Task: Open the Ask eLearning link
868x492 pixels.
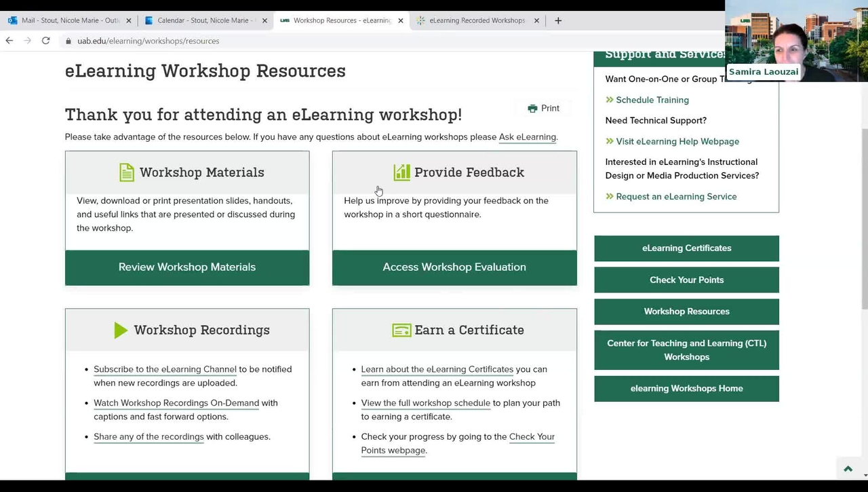Action: pyautogui.click(x=527, y=137)
